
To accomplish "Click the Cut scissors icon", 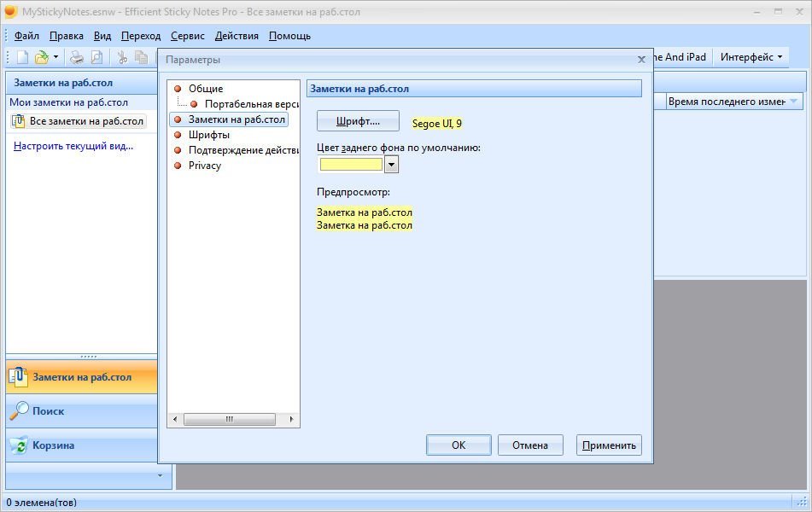I will pos(122,57).
